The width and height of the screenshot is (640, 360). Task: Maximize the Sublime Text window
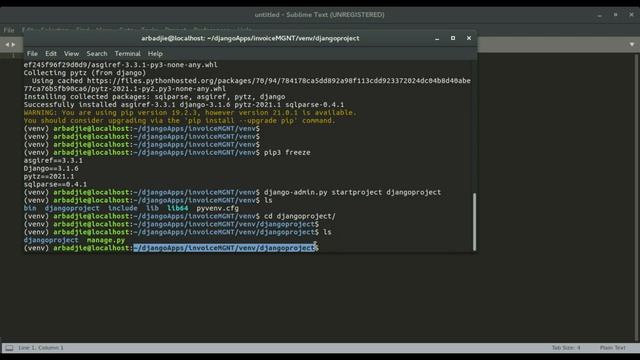pyautogui.click(x=616, y=15)
